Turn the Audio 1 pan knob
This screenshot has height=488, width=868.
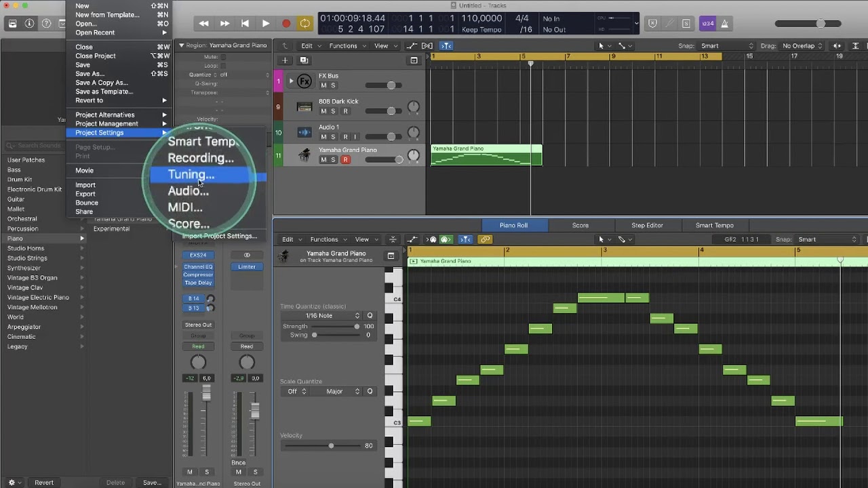[x=413, y=133]
